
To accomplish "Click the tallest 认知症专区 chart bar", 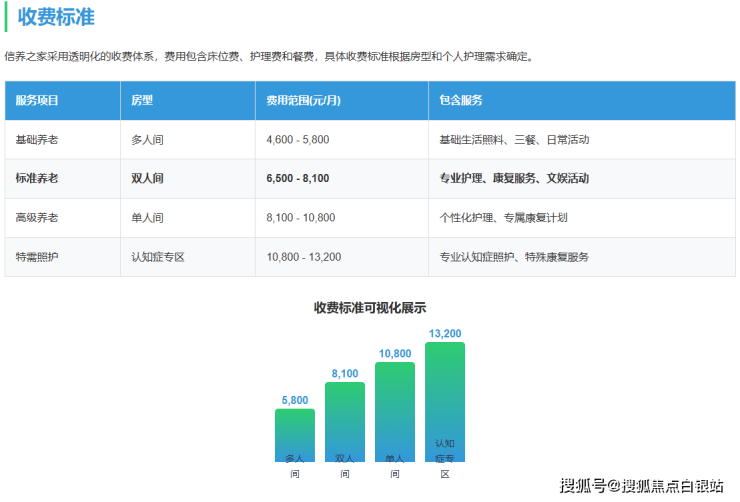I will point(445,400).
